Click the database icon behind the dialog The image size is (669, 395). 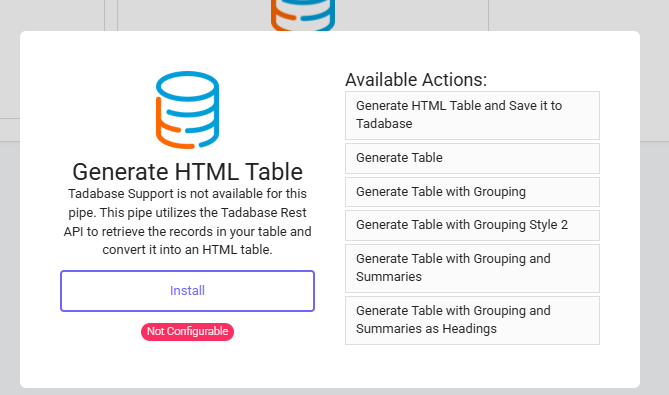[x=303, y=15]
